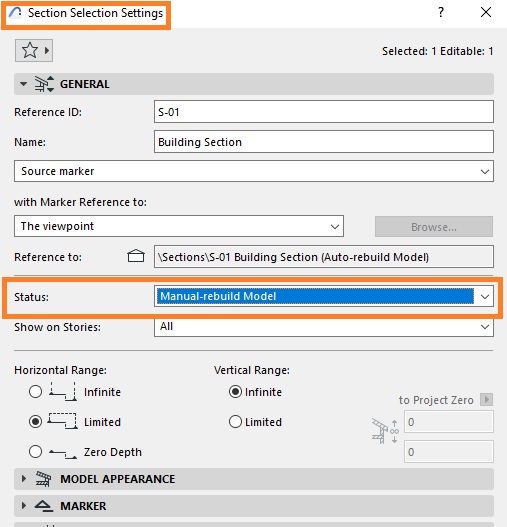The image size is (507, 527).
Task: Select Limited vertical range option
Action: 235,421
